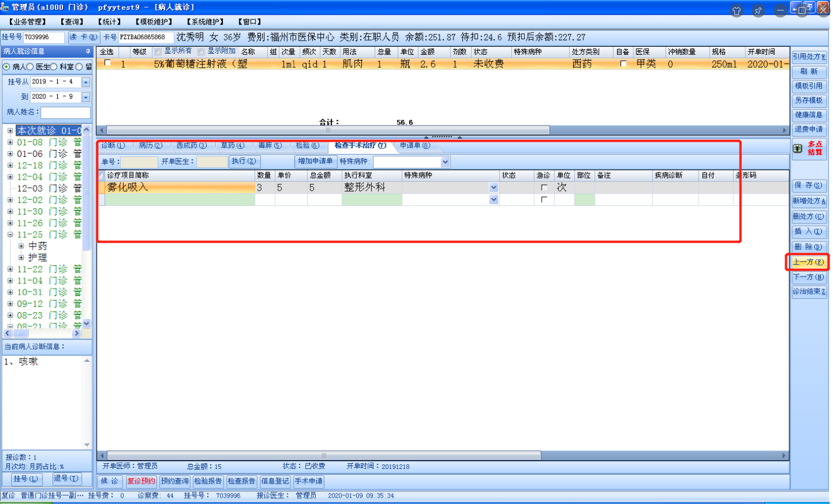The height and width of the screenshot is (504, 833).
Task: Select the 病人 radio button
Action: click(7, 66)
